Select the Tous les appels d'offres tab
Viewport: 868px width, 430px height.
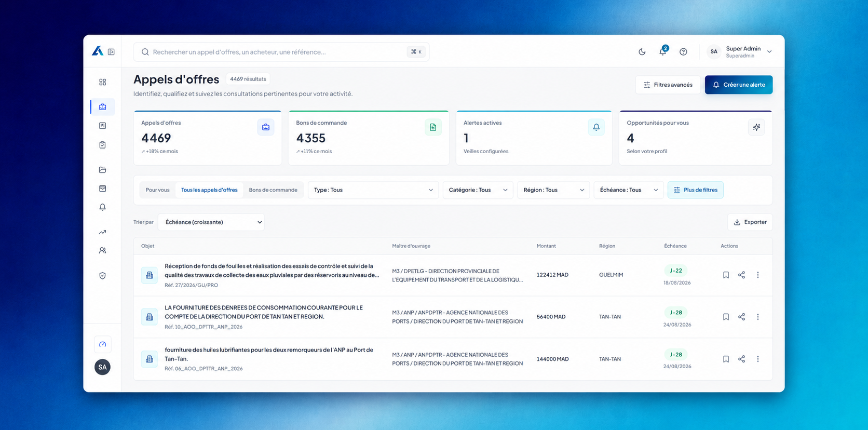point(209,190)
